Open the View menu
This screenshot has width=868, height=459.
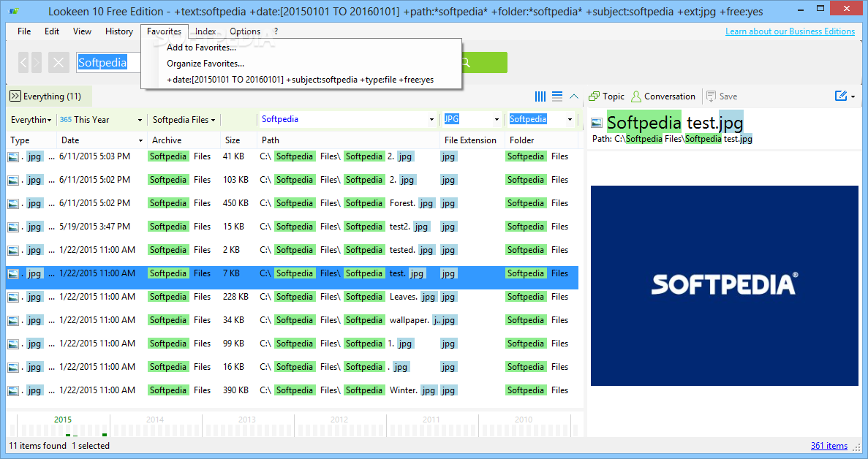click(x=82, y=31)
